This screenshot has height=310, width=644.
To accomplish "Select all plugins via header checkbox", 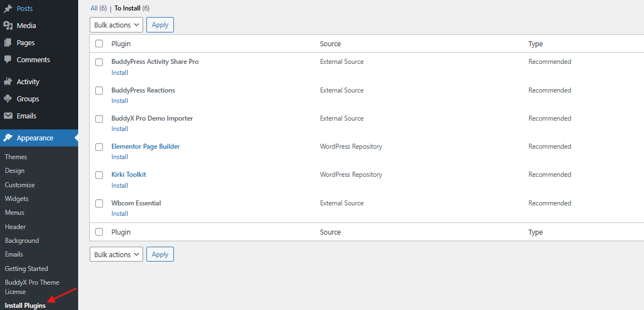I will tap(99, 43).
